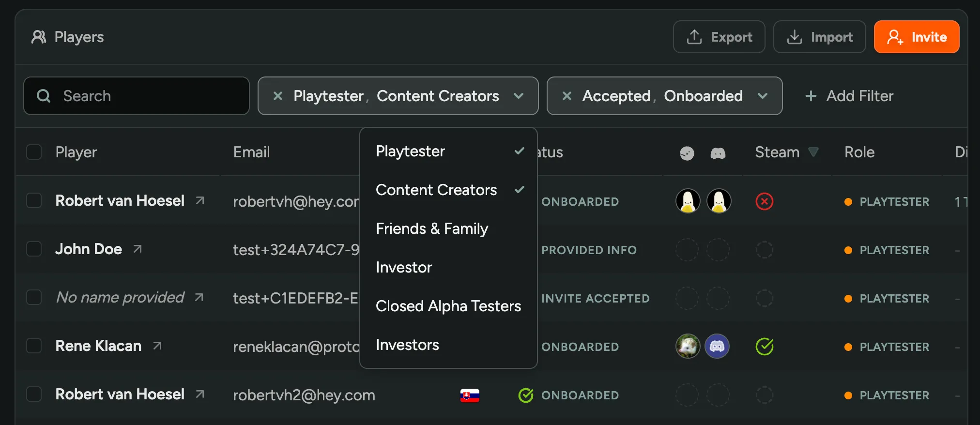The width and height of the screenshot is (980, 425).
Task: Choose the Closed Alpha Testers option
Action: coord(448,306)
